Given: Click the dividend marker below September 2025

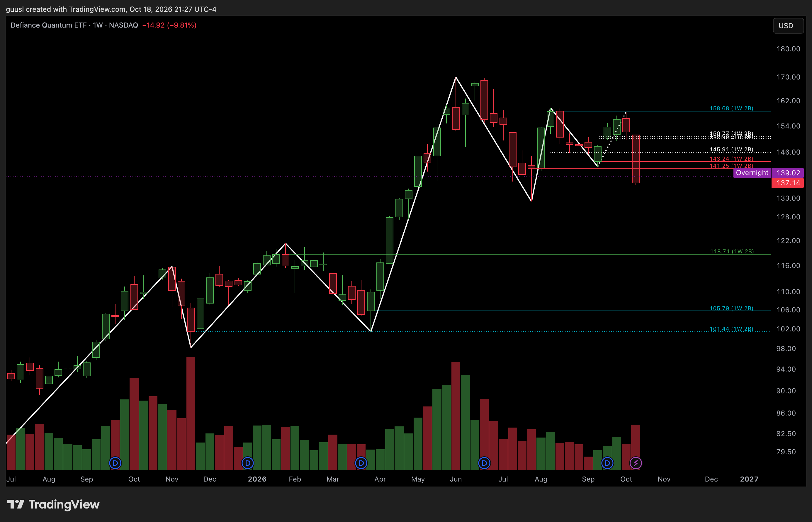Looking at the screenshot, I should pyautogui.click(x=115, y=463).
